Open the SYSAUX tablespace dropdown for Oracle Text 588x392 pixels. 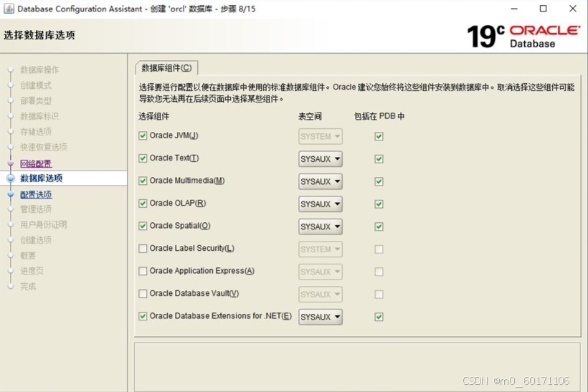point(321,159)
